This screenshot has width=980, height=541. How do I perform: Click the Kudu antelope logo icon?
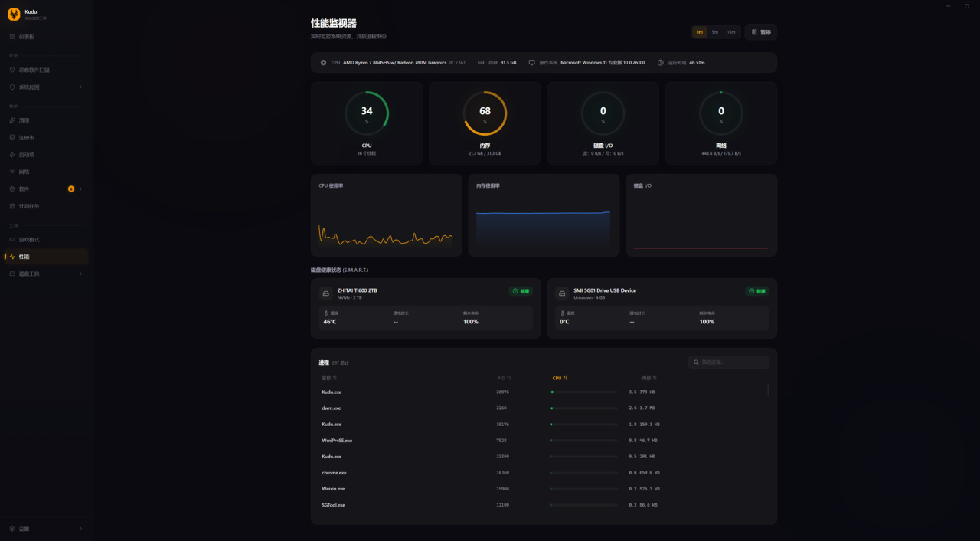14,14
